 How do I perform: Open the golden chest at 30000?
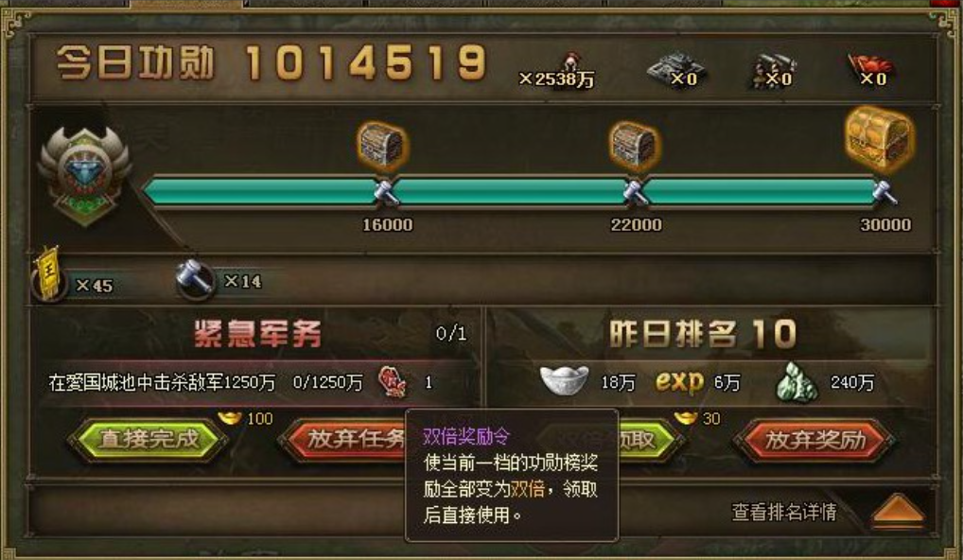tap(880, 139)
